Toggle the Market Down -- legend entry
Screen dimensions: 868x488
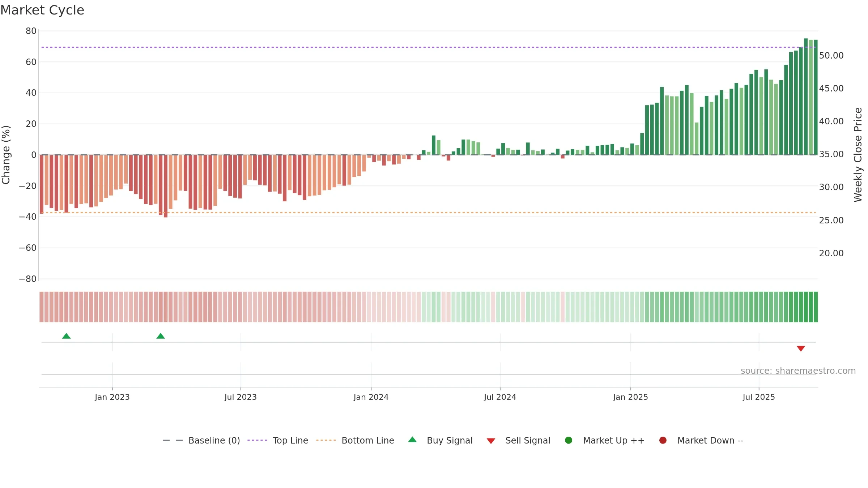pyautogui.click(x=701, y=440)
